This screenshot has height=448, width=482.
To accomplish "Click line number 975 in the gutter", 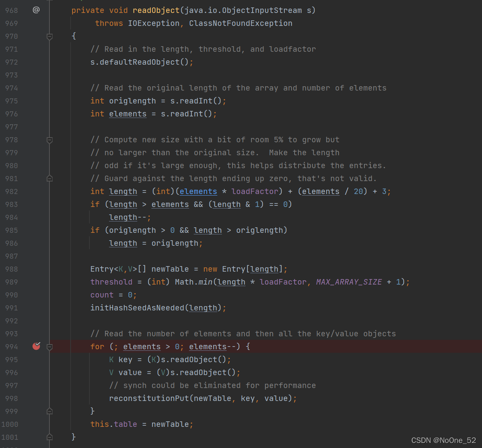I will 11,101.
